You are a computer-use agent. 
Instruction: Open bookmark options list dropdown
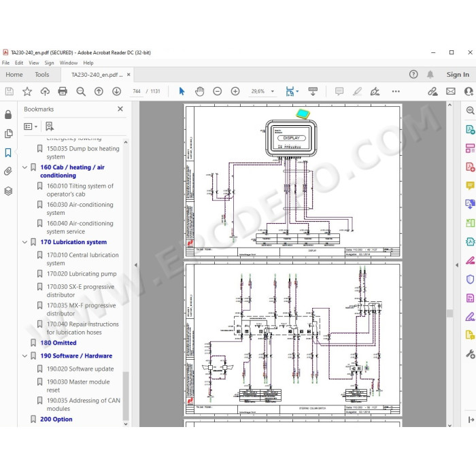pos(31,126)
